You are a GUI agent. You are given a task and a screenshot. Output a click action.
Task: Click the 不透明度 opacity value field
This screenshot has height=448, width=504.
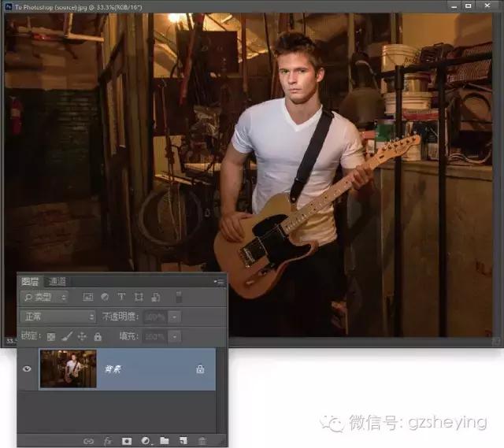point(155,317)
